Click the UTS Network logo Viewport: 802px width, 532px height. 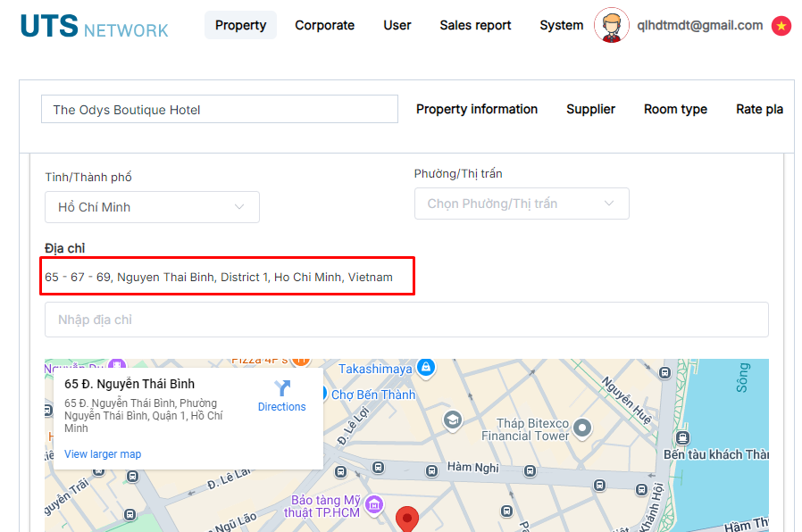click(x=94, y=27)
